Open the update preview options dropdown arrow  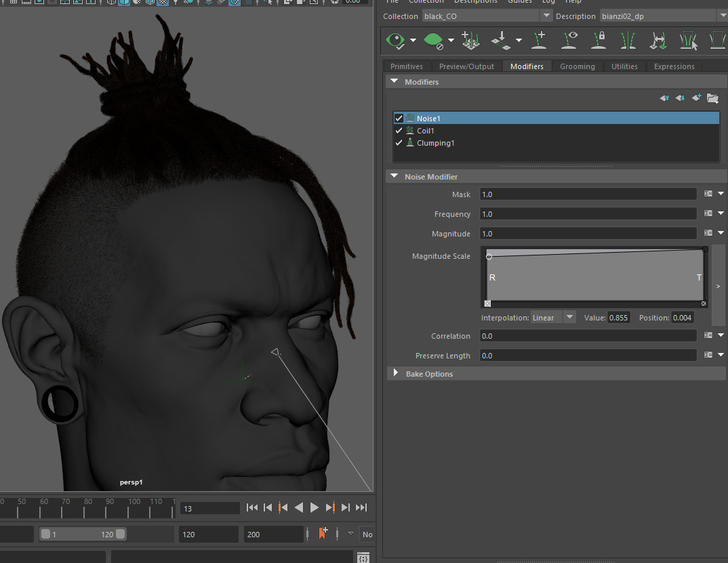pyautogui.click(x=413, y=41)
